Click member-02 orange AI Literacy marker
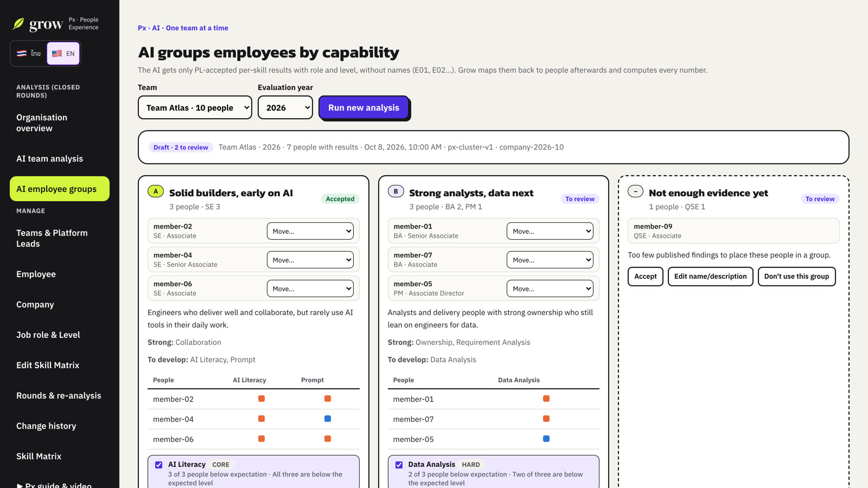The image size is (868, 488). [261, 399]
